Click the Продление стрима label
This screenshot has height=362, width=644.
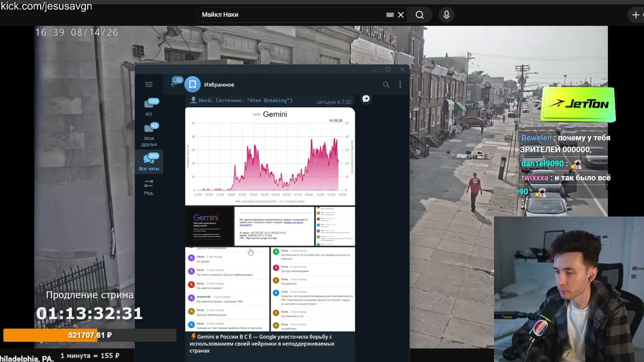[90, 295]
